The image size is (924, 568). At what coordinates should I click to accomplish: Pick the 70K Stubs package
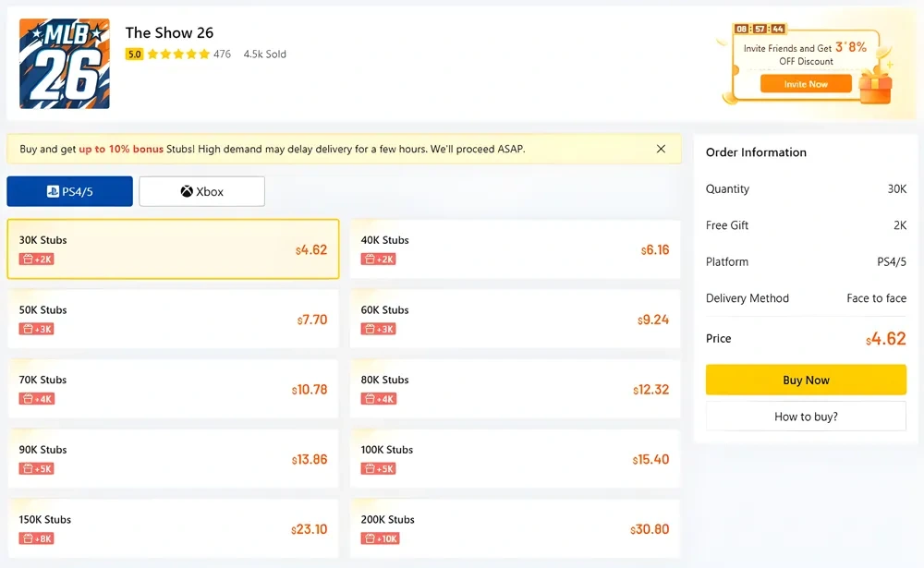[x=174, y=389]
